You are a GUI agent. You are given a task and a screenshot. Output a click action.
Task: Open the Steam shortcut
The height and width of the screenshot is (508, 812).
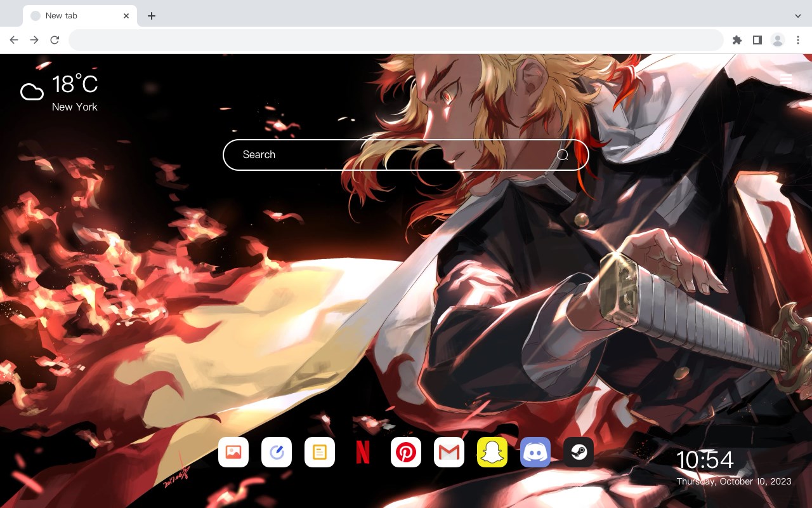click(x=579, y=452)
